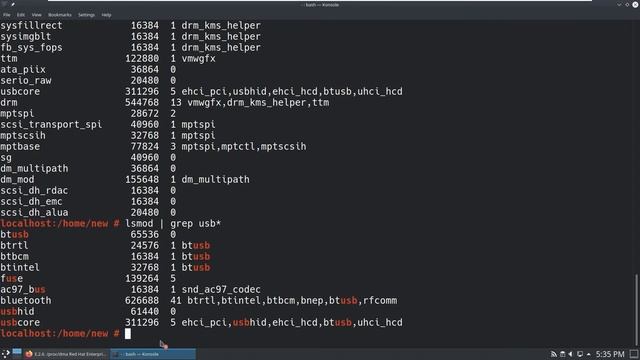Click the 'scsi_dh_rdac' module name
This screenshot has width=640, height=360.
point(34,191)
